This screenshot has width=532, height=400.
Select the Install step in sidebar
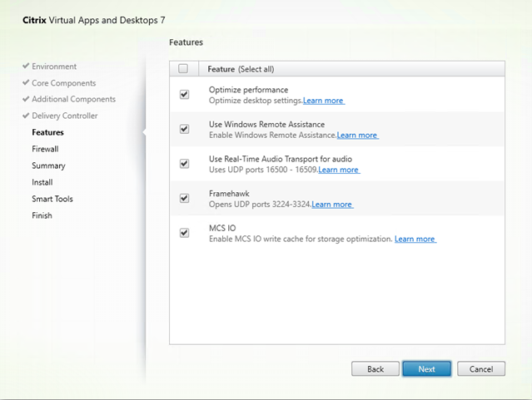pos(42,182)
